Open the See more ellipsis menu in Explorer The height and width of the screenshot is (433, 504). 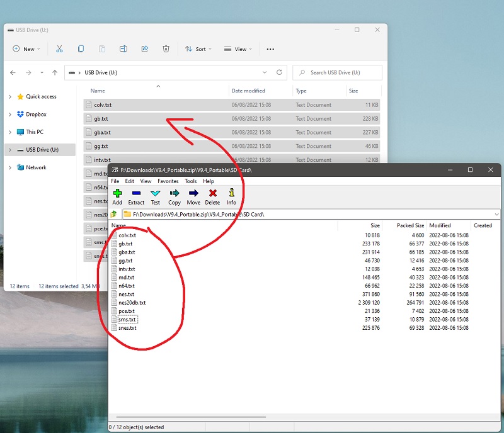coord(270,49)
